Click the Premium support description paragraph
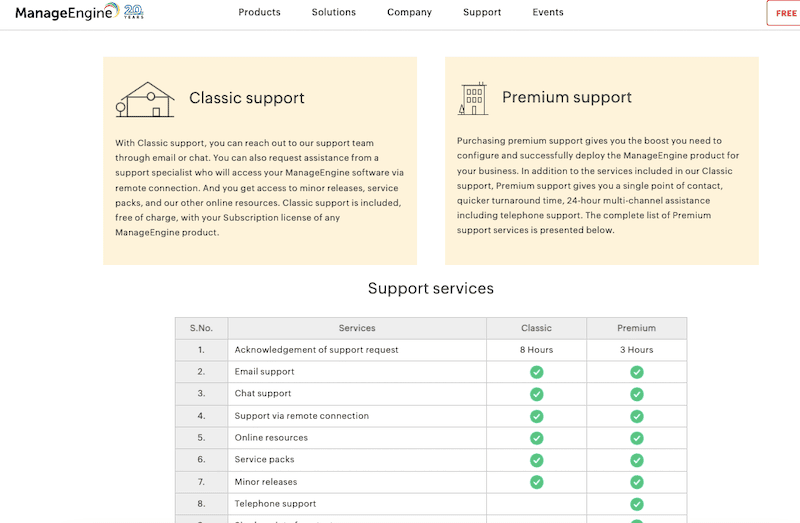 point(598,185)
